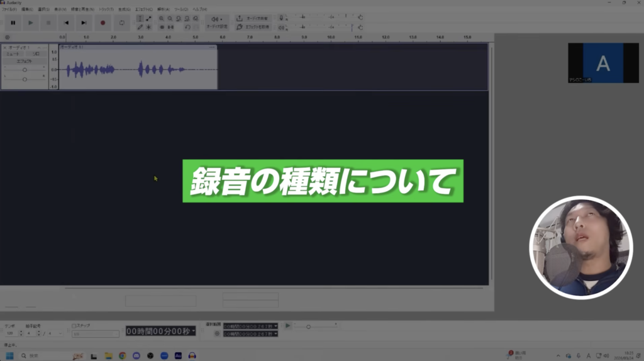Toggle the ミュート button on the audio track
Image resolution: width=644 pixels, height=361 pixels.
[13, 54]
